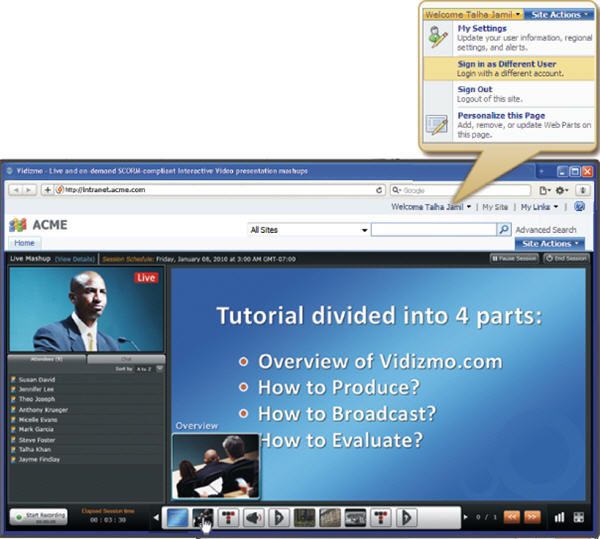Select the bus photo thumbnail in timeline strip

pos(355,518)
